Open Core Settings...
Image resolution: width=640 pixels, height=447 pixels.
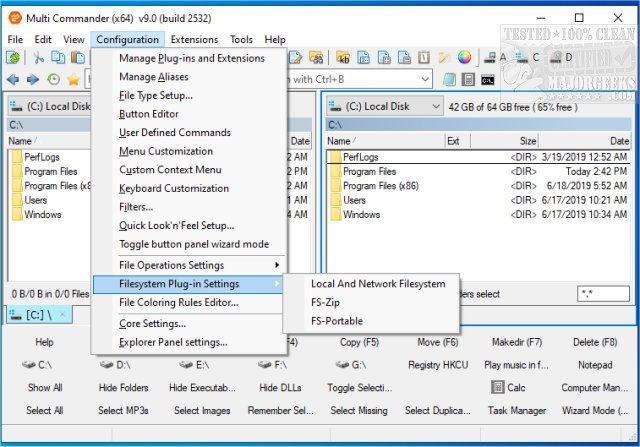pyautogui.click(x=188, y=324)
